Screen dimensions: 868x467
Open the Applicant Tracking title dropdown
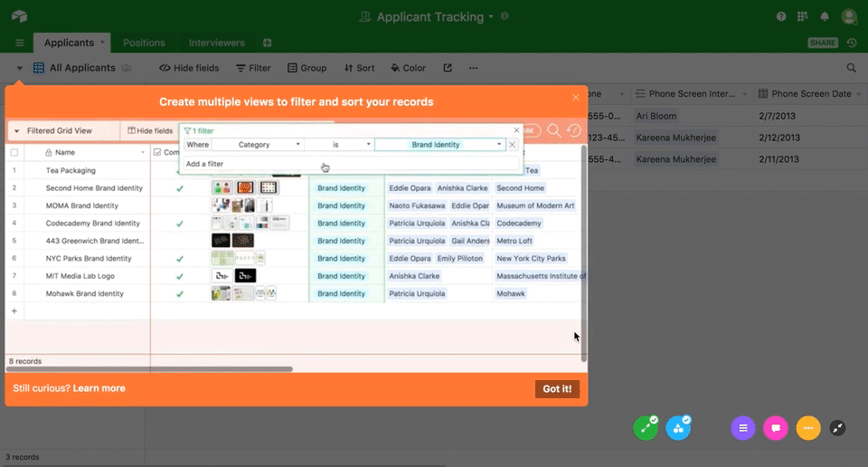click(491, 16)
